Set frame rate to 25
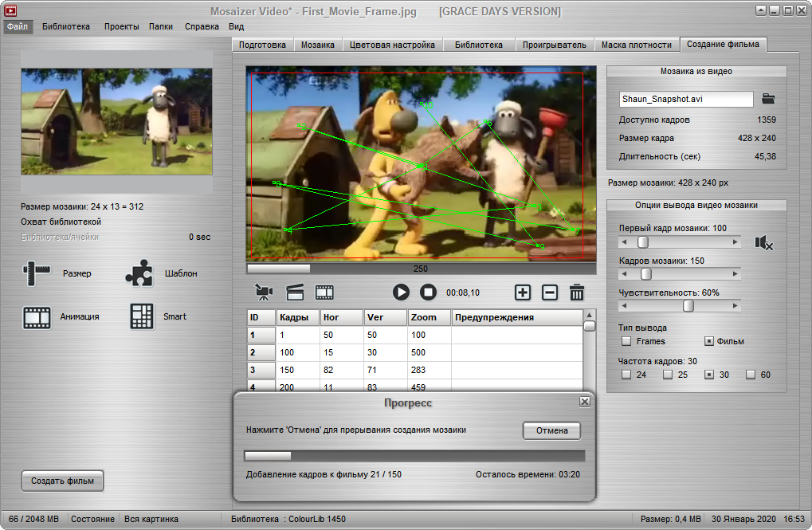Viewport: 812px width, 530px height. click(x=668, y=375)
